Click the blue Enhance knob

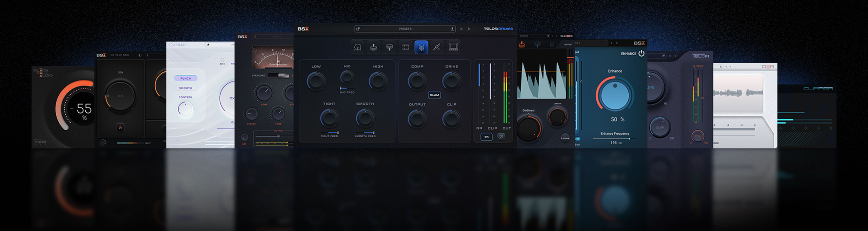click(615, 95)
